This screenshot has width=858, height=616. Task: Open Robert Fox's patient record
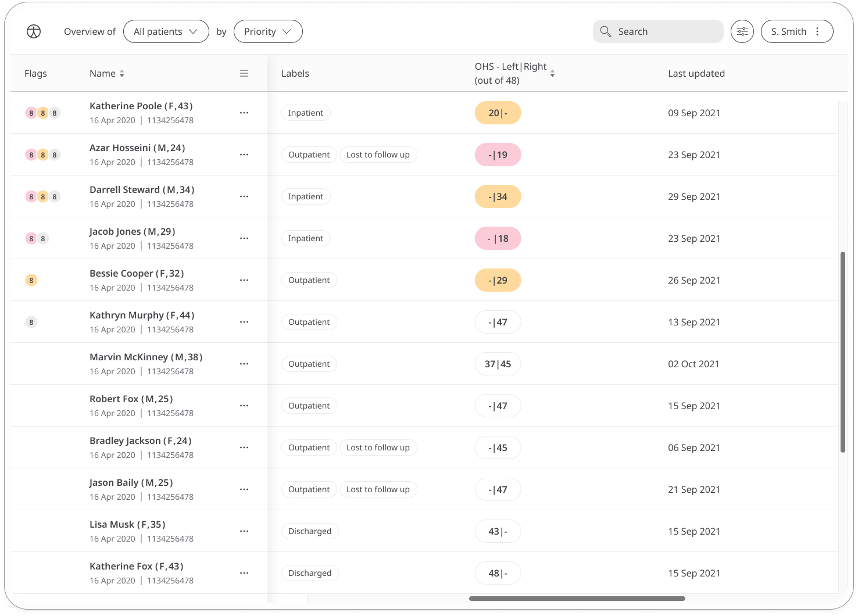click(x=131, y=399)
